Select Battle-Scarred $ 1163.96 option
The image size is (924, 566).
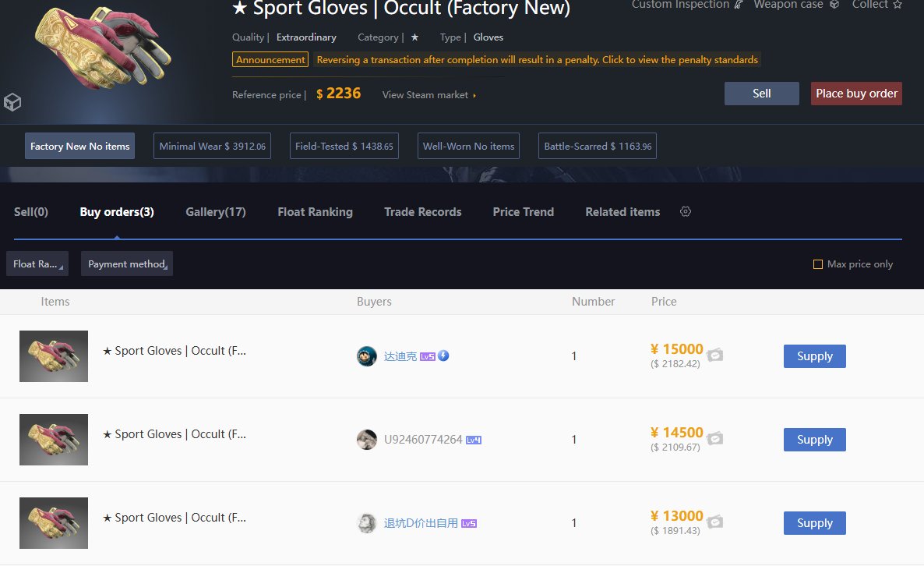point(598,146)
